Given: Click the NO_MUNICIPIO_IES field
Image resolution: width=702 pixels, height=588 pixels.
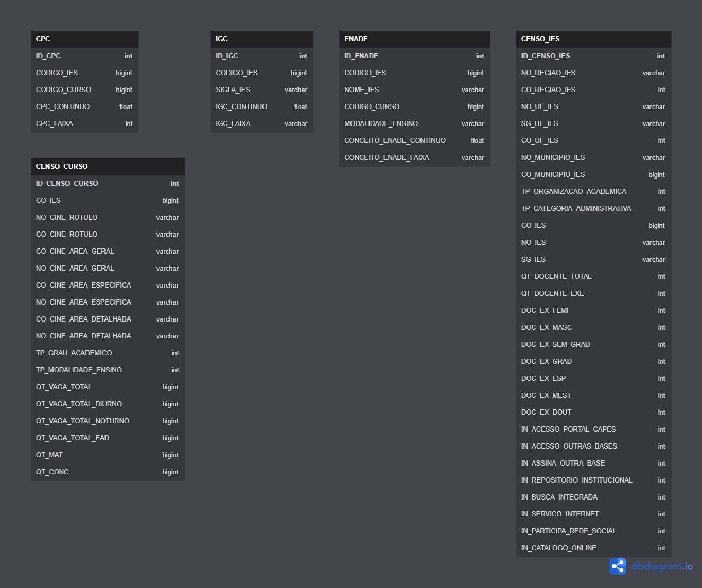Looking at the screenshot, I should (594, 158).
